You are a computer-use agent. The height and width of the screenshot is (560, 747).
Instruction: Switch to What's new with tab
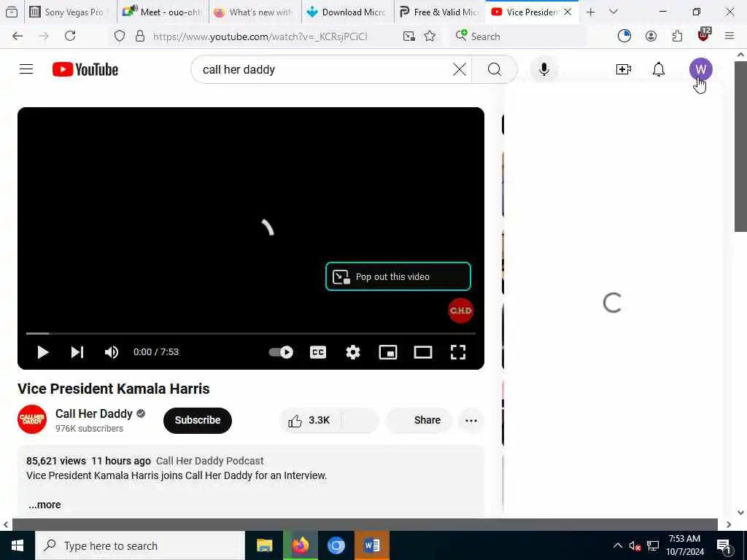click(x=255, y=12)
